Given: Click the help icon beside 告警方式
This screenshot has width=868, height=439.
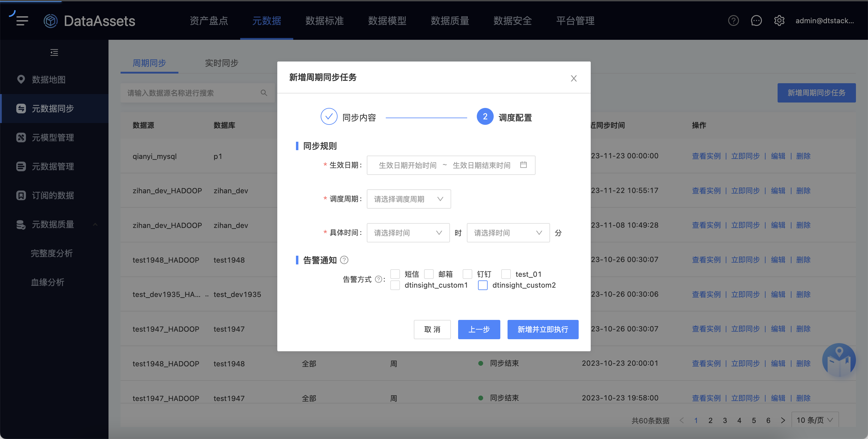Looking at the screenshot, I should coord(379,279).
